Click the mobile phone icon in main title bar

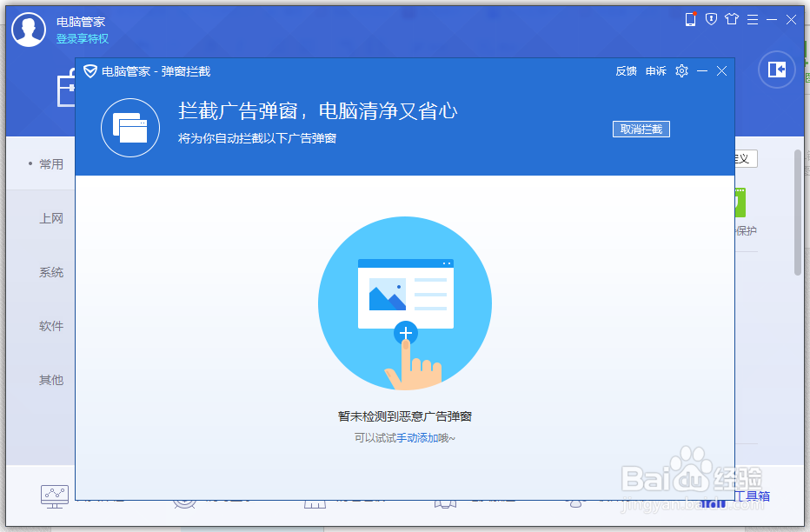click(690, 20)
